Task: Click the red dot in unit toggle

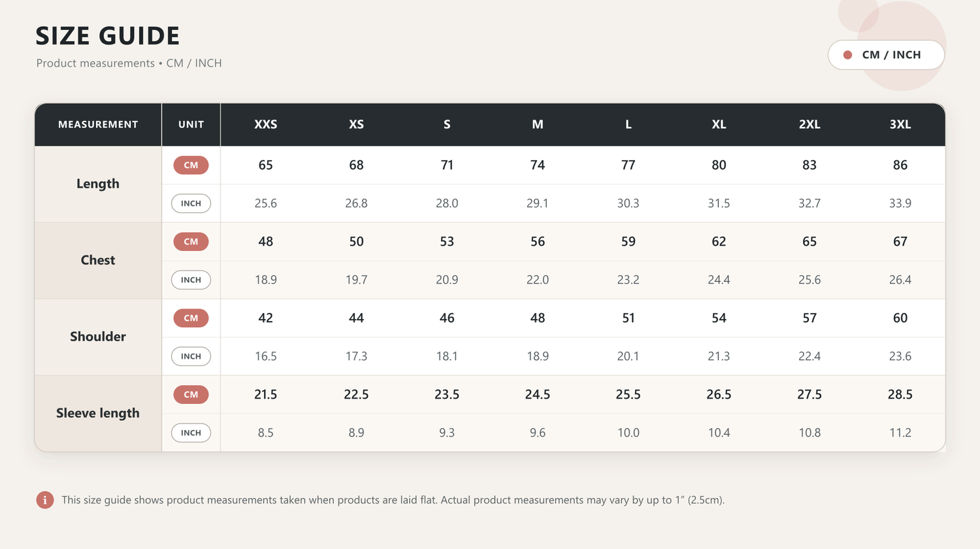Action: [847, 55]
